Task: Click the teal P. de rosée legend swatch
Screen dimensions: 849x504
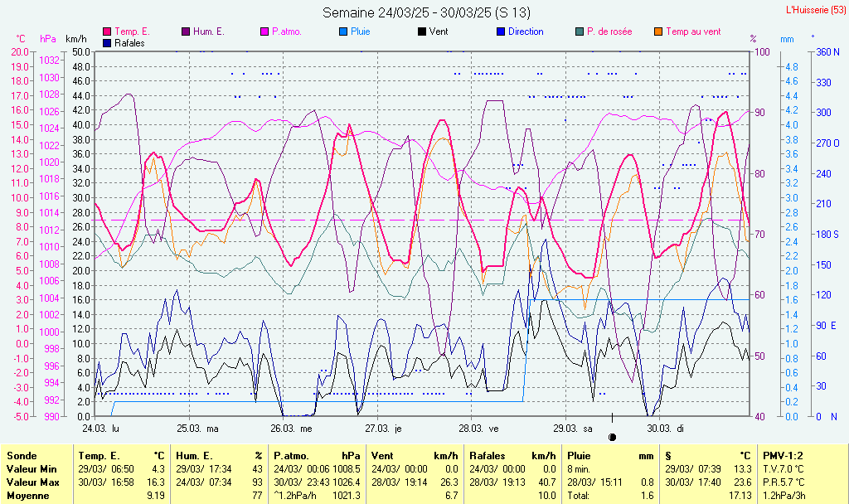Action: click(x=580, y=32)
